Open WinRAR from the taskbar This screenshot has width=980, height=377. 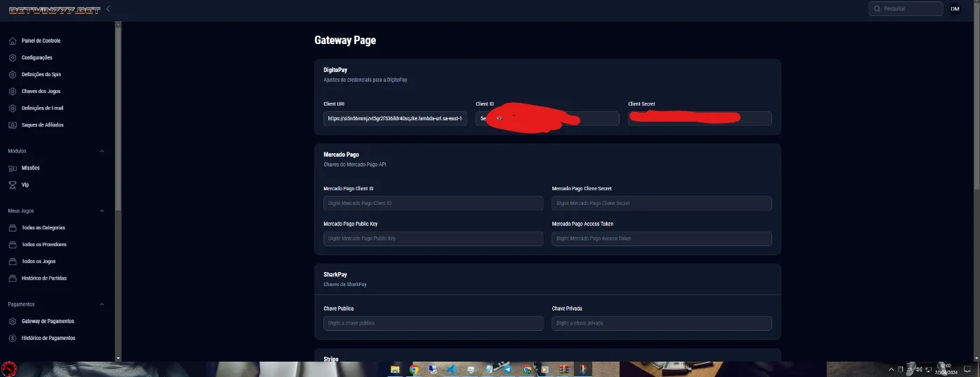(564, 369)
